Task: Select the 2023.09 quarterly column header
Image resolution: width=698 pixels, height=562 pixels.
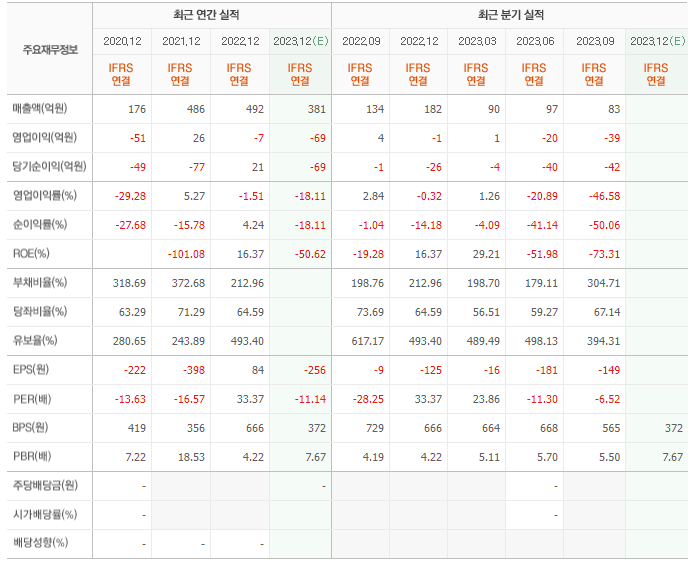Action: (x=595, y=41)
